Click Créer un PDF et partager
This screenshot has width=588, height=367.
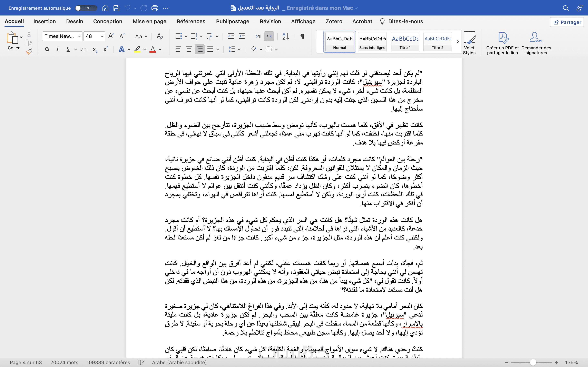[x=502, y=43]
